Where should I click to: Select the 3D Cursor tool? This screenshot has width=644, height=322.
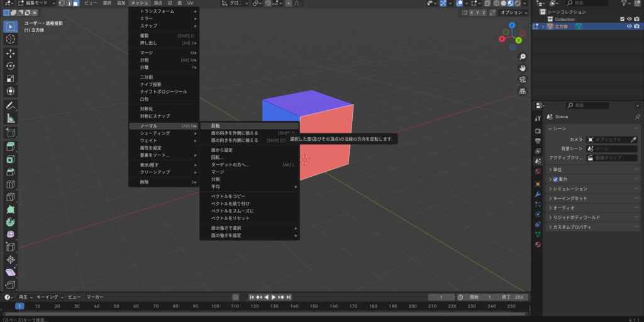pos(11,39)
